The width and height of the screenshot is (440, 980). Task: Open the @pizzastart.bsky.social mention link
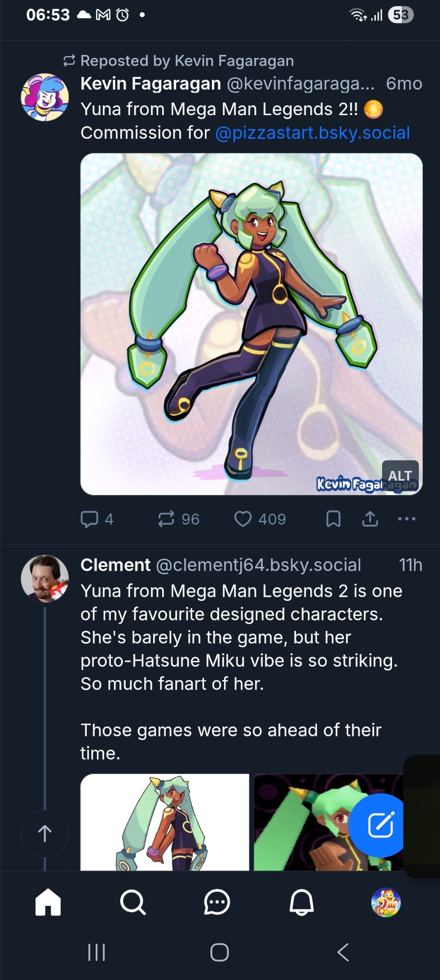pos(312,133)
